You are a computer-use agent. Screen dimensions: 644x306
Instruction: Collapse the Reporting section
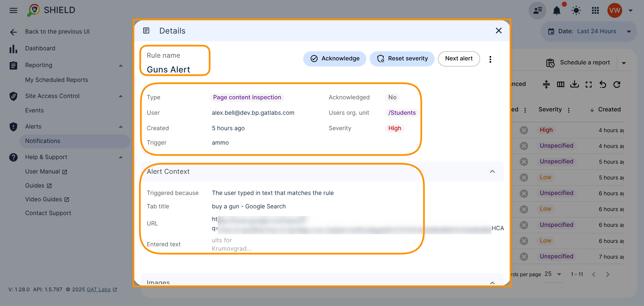(121, 65)
